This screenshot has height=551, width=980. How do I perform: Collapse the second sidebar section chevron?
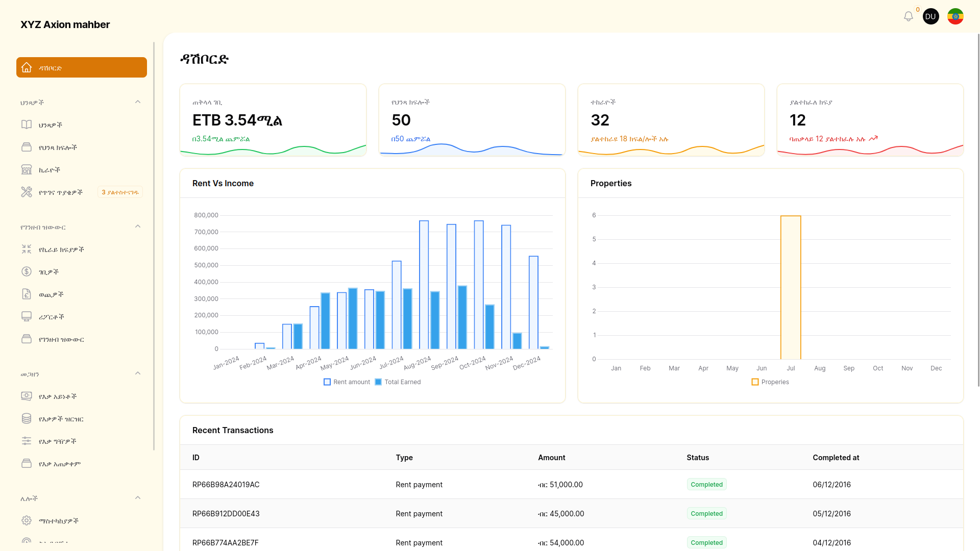pos(138,227)
